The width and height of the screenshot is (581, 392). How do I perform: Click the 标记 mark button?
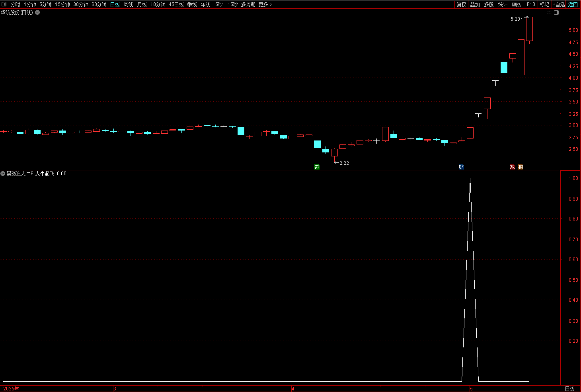coord(544,4)
